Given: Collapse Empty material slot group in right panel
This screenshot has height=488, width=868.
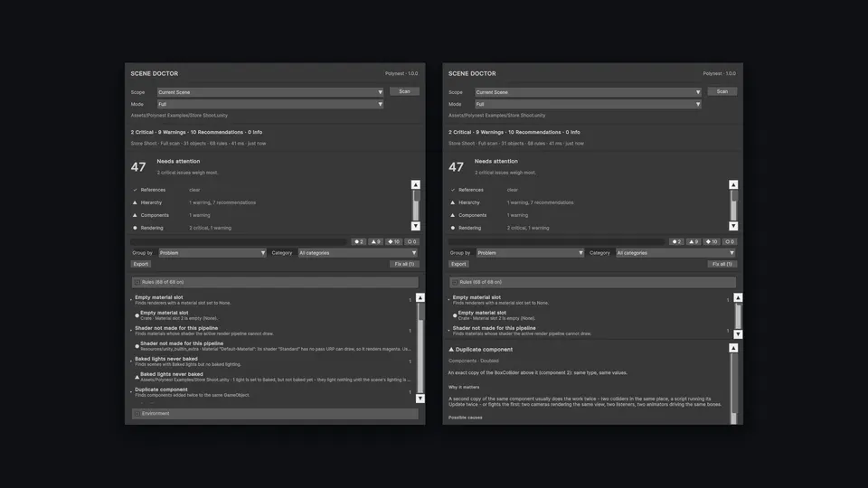Looking at the screenshot, I should tap(449, 299).
